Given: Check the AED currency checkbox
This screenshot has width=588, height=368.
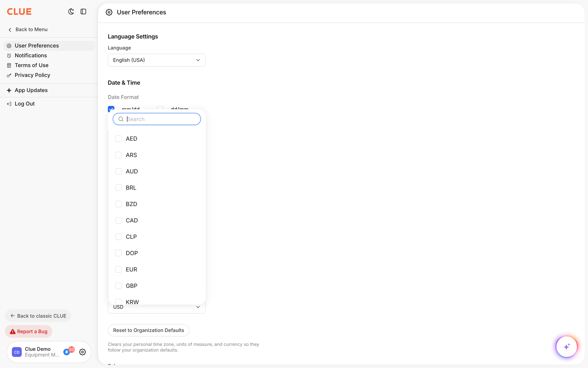Looking at the screenshot, I should (x=119, y=139).
